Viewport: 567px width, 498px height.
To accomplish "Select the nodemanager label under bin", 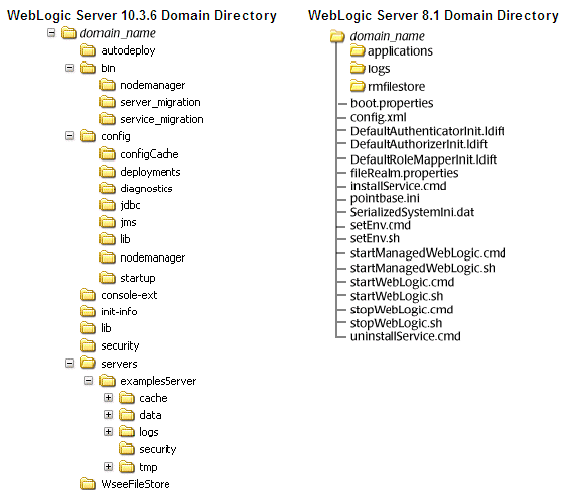I will [x=153, y=85].
